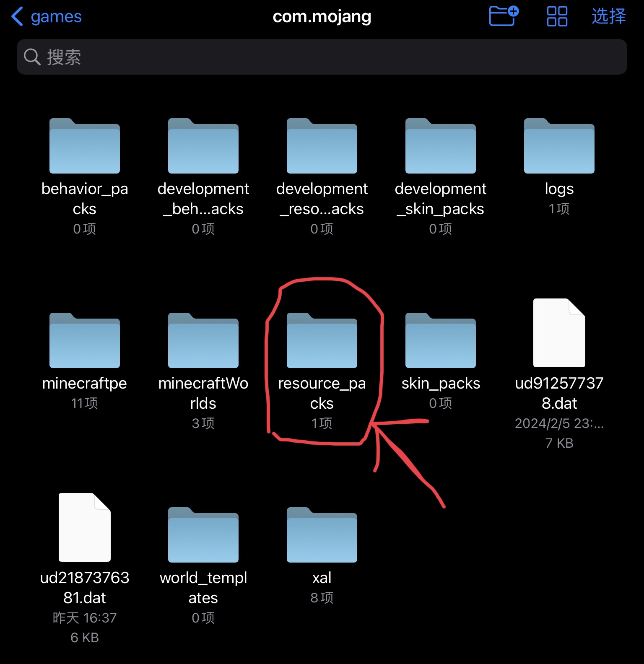Open the behavior_packs folder icon

(85, 146)
